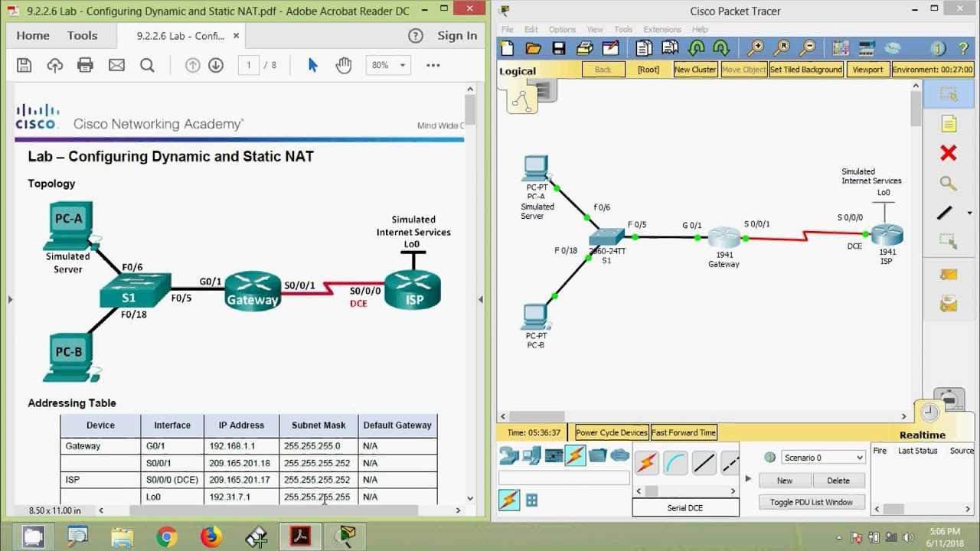Screen dimensions: 980x551
Task: Save PDF in Acrobat toolbar
Action: tap(24, 65)
